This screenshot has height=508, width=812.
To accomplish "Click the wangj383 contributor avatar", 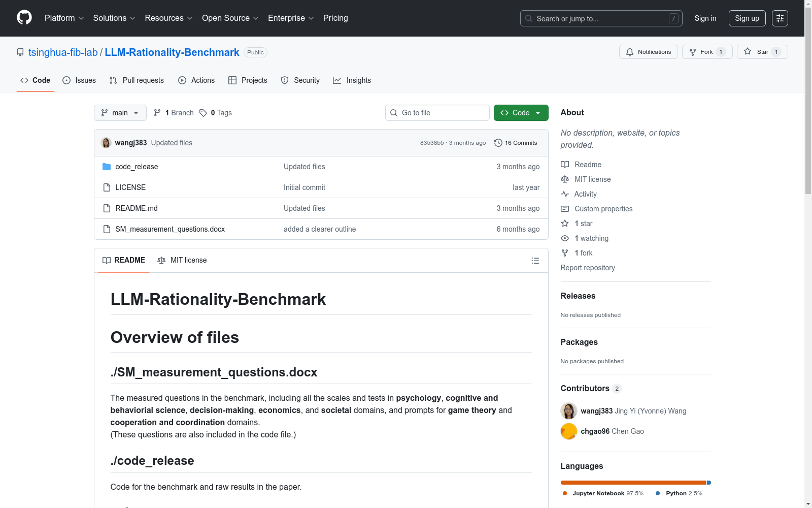I will [x=569, y=411].
